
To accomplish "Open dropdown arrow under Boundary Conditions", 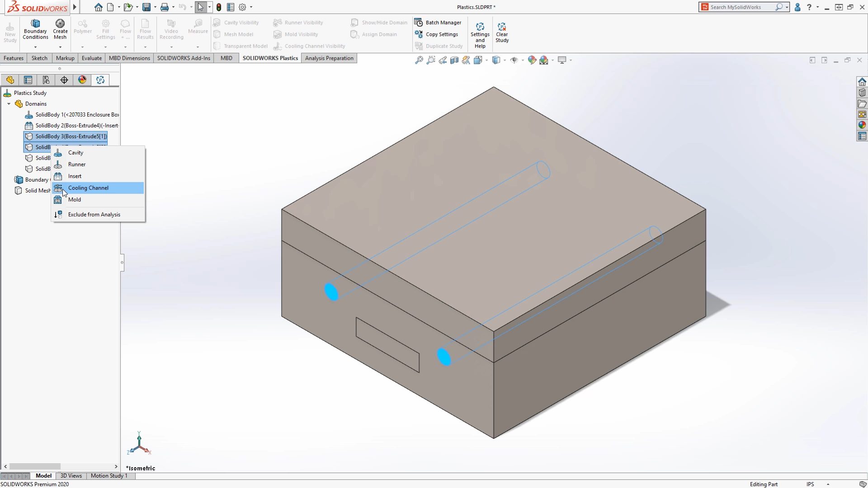I will click(35, 47).
